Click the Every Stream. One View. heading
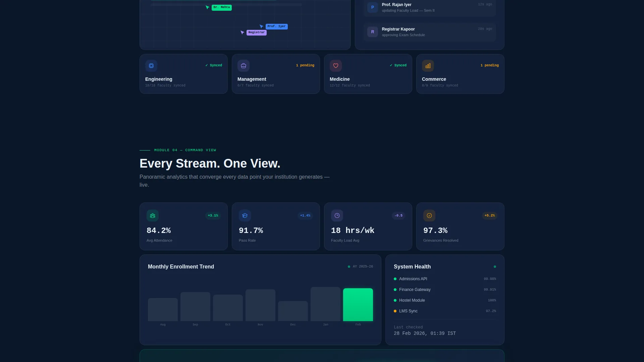The height and width of the screenshot is (362, 644). click(210, 164)
